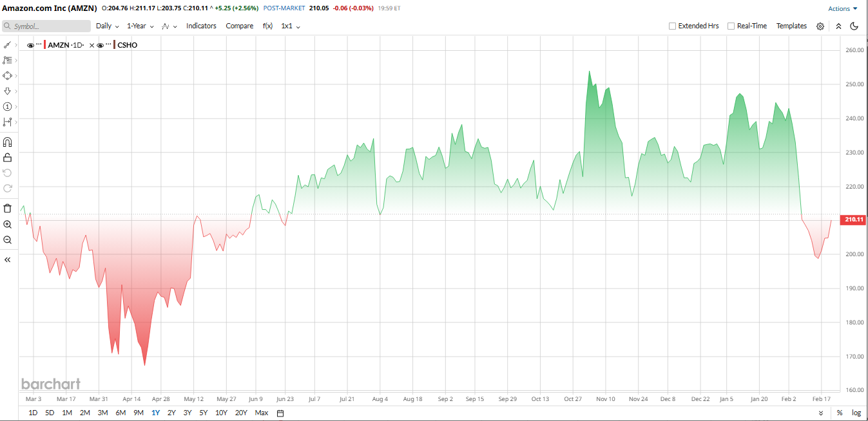Open the Fibonacci tools icon
Viewport: 868px width, 421px height.
click(7, 61)
